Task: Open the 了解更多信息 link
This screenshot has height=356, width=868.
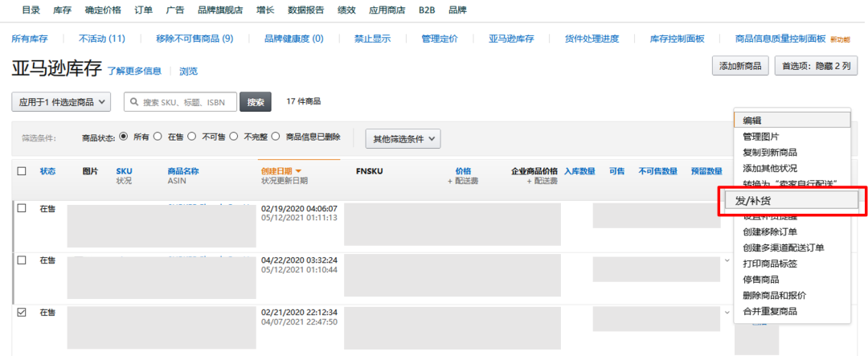Action: (134, 71)
